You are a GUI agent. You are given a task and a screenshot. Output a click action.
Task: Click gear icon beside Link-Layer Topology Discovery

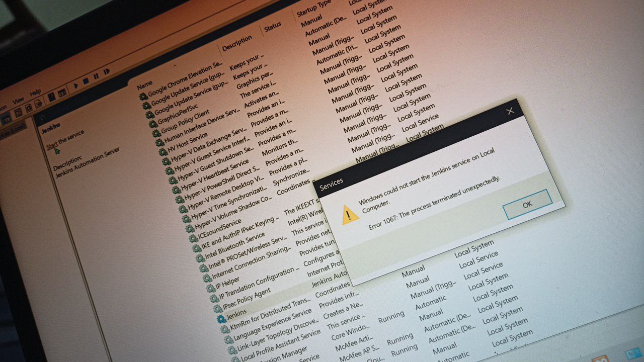[231, 350]
